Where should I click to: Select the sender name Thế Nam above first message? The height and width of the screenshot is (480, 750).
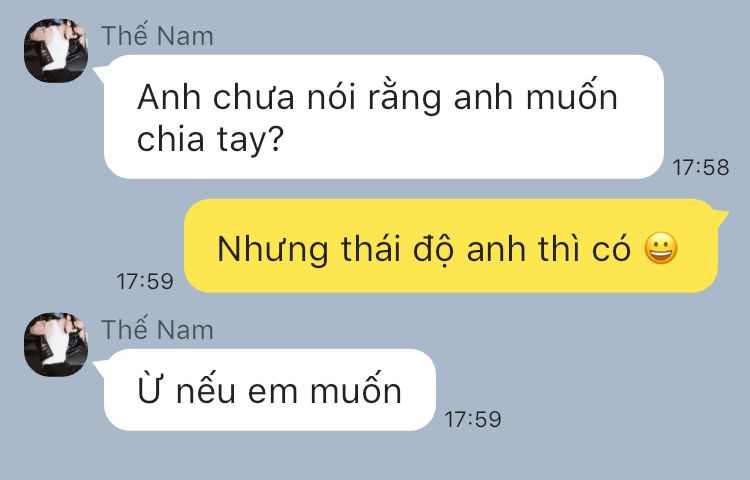pos(157,36)
